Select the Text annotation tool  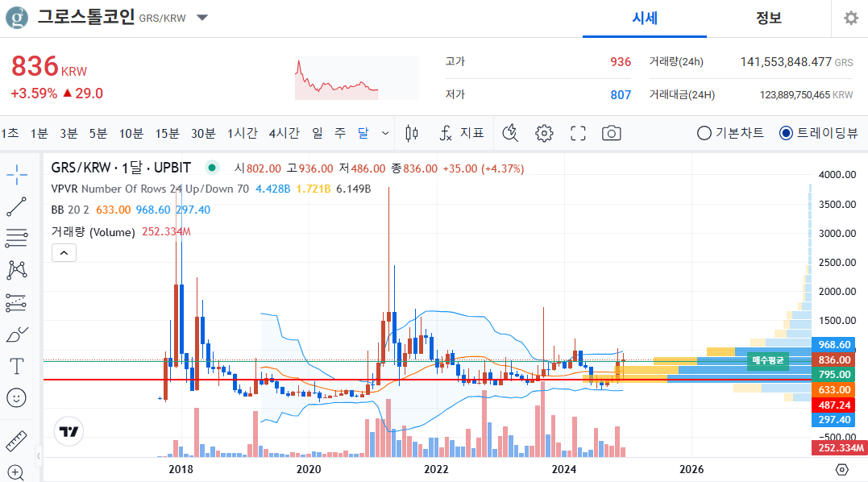17,367
